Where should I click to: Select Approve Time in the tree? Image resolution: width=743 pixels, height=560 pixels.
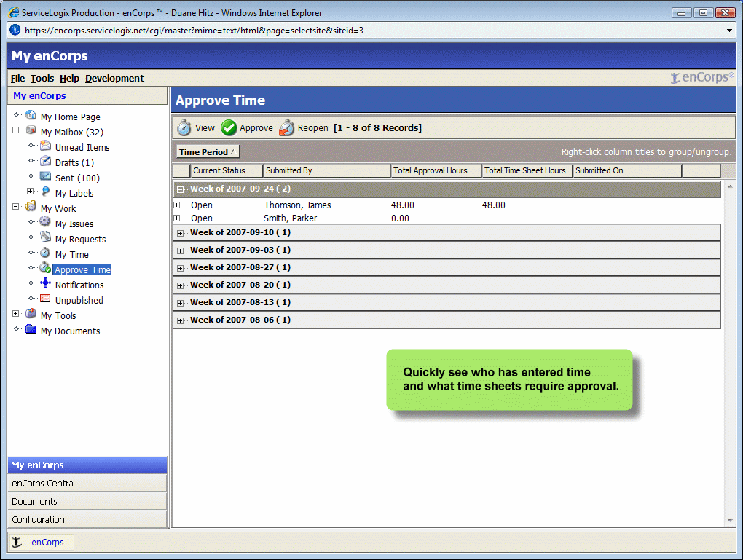(x=82, y=269)
